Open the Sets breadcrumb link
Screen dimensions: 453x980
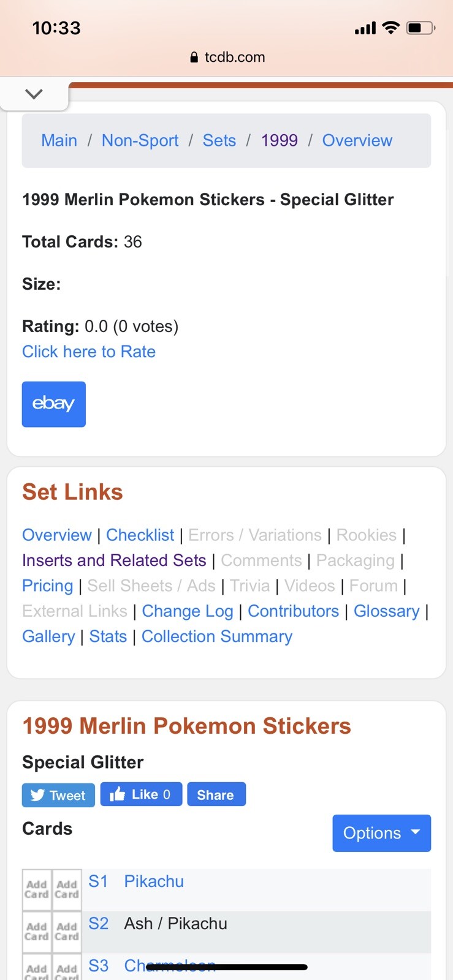tap(219, 140)
